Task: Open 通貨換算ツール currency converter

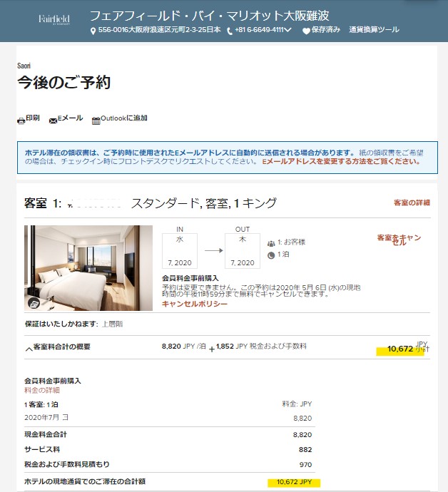Action: (374, 30)
